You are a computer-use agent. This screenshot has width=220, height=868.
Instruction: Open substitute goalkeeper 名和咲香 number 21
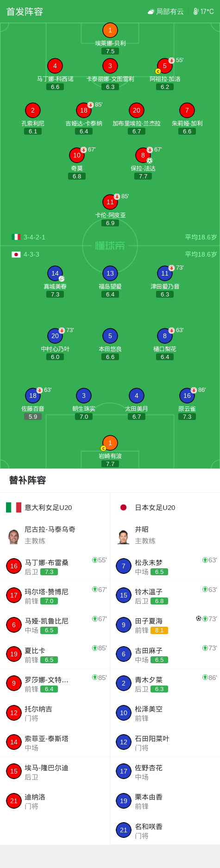click(x=165, y=830)
